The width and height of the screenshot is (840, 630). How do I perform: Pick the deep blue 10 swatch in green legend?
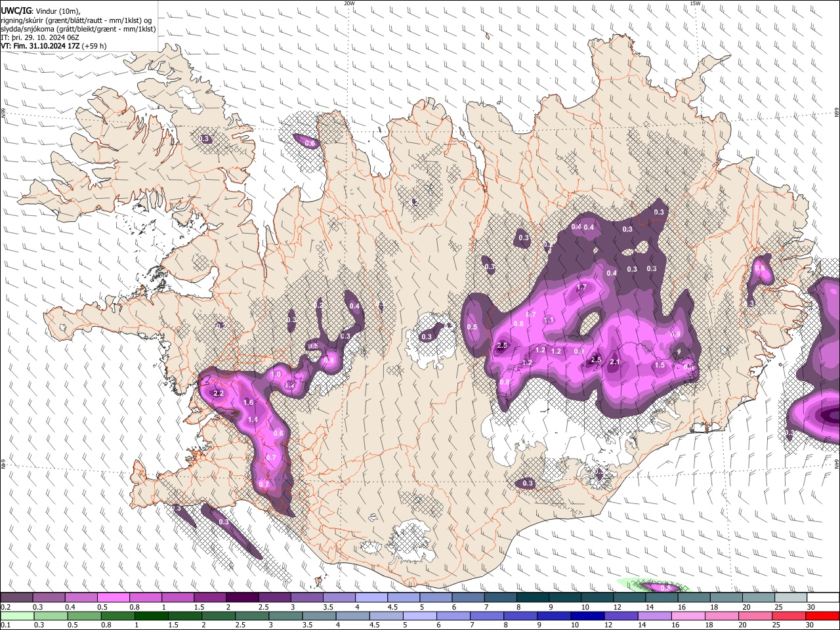pos(587,616)
